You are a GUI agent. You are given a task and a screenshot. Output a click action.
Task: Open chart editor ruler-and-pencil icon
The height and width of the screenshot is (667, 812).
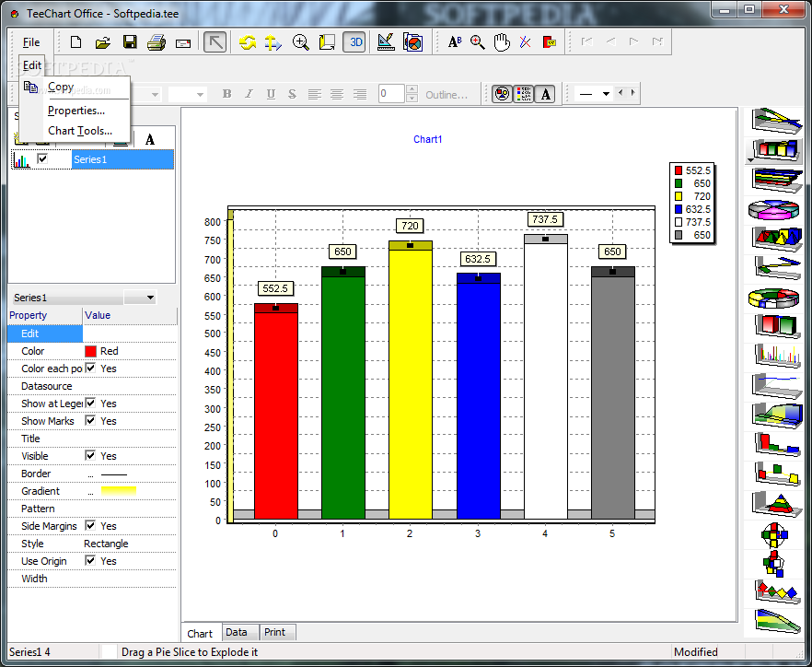coord(386,42)
